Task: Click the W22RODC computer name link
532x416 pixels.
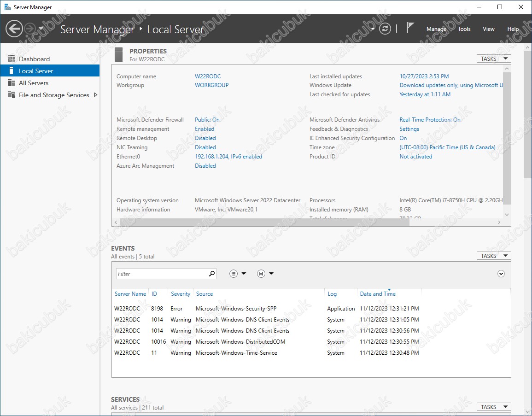Action: click(208, 76)
